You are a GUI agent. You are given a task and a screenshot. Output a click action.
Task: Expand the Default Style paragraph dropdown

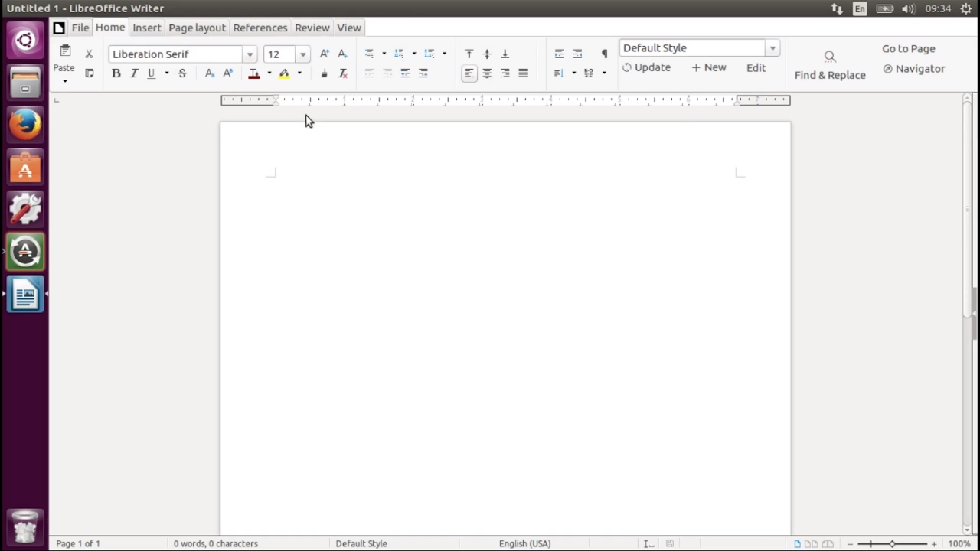(x=773, y=48)
